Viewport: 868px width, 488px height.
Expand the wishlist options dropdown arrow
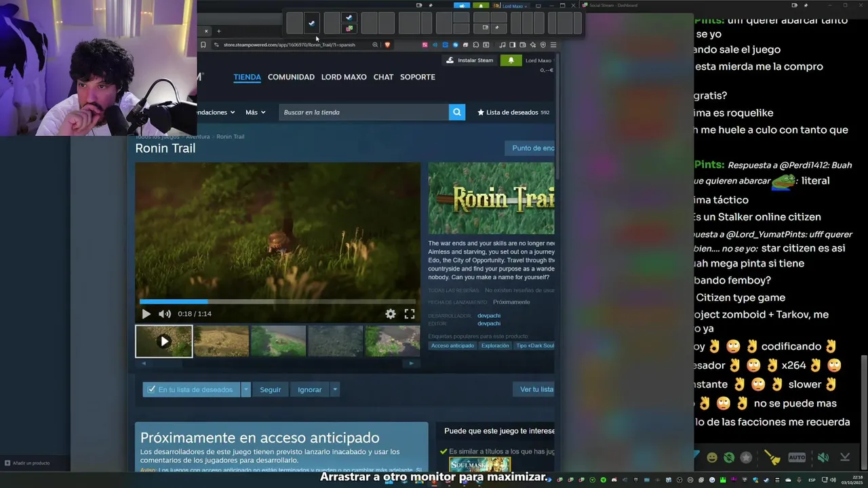click(246, 389)
